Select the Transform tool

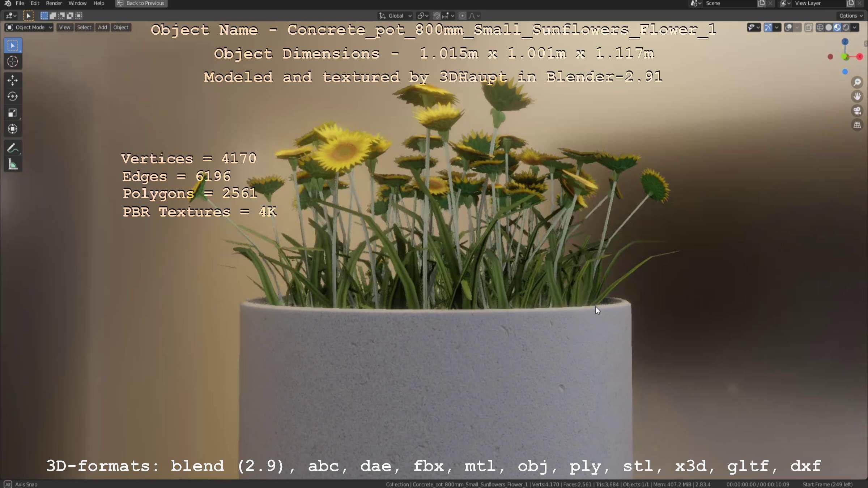pos(13,129)
